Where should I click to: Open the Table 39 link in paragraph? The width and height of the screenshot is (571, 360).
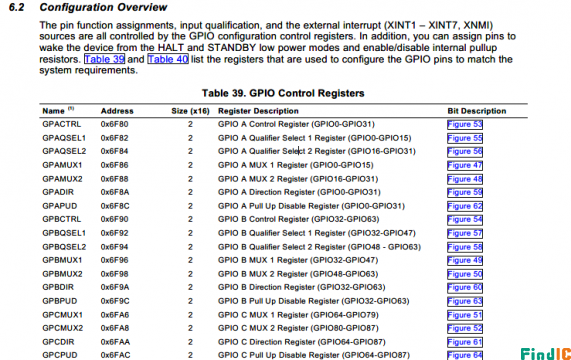pyautogui.click(x=105, y=59)
